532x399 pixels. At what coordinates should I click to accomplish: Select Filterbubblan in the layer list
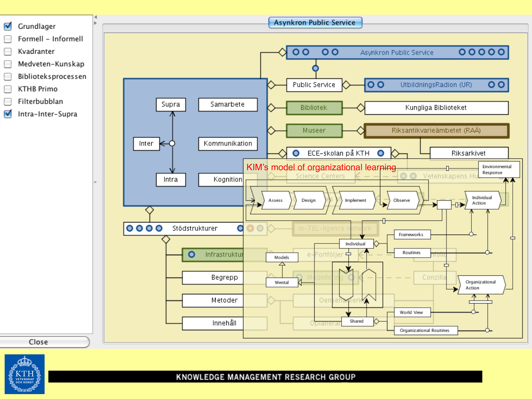[x=40, y=101]
